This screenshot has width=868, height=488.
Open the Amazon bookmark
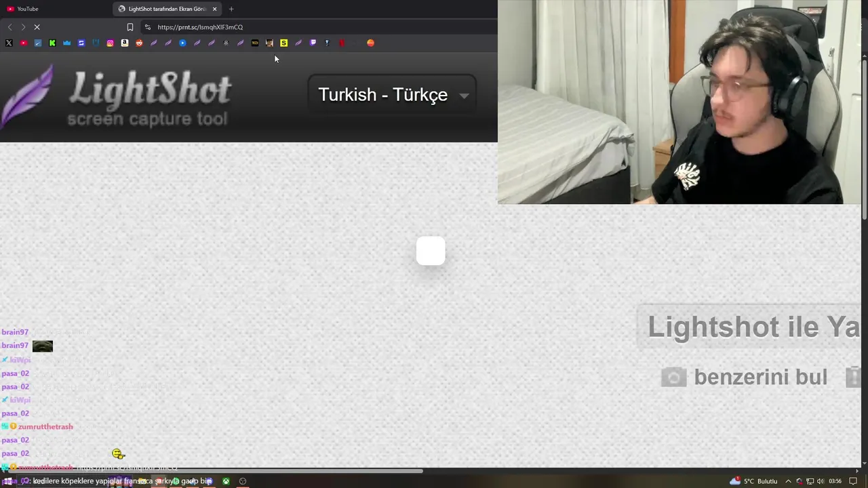coord(125,43)
